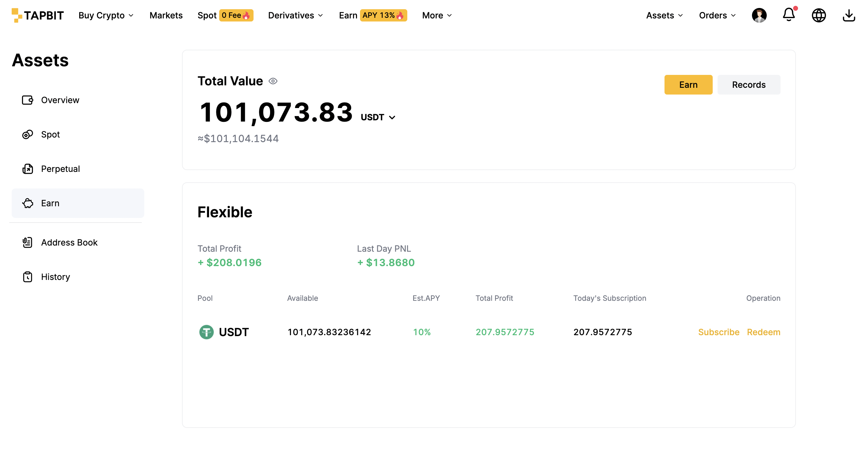Click the app download icon
Viewport: 868px width, 469px height.
(848, 15)
